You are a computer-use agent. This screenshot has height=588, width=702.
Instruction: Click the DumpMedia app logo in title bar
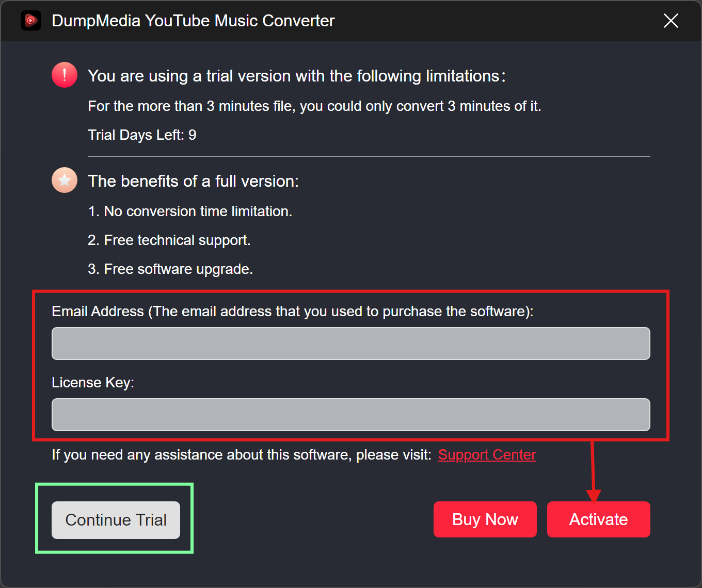(31, 21)
